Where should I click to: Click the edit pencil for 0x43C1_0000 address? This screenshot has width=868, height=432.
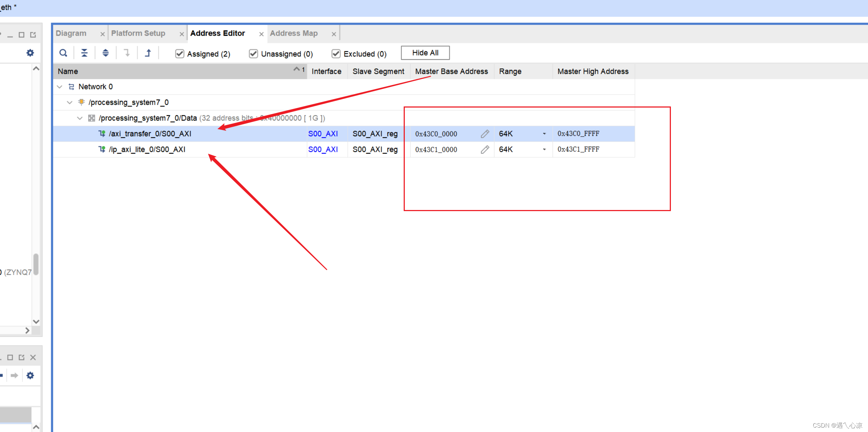tap(485, 149)
